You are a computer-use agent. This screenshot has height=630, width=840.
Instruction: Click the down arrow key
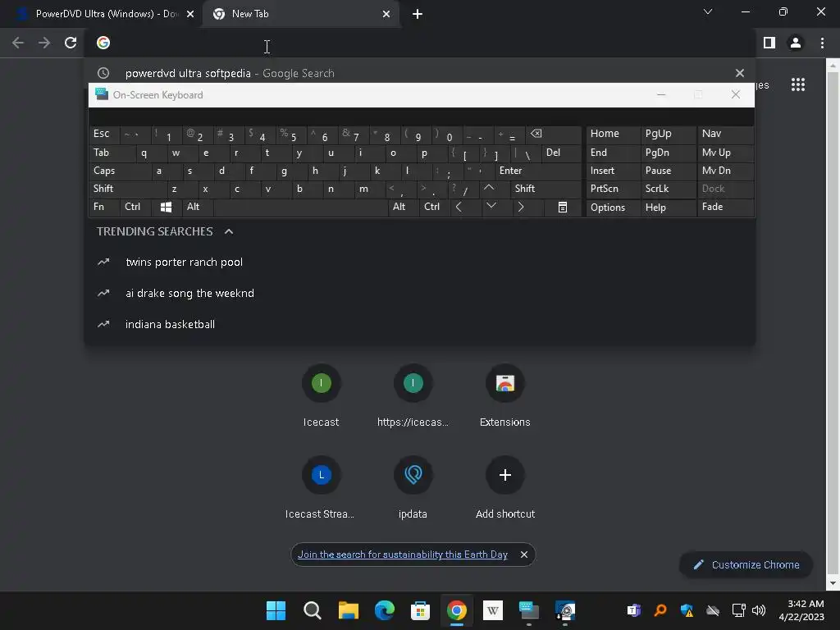pos(496,207)
